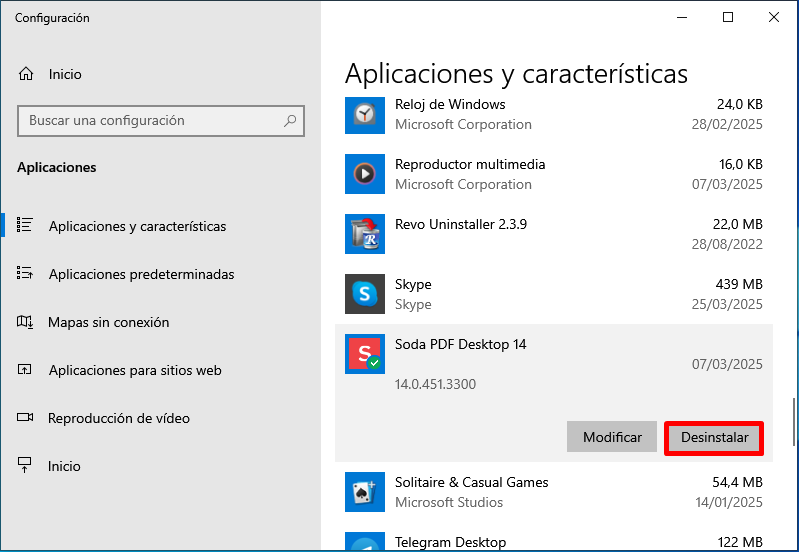The height and width of the screenshot is (552, 799).
Task: Select the Solitaire & Casual Games icon
Action: [x=364, y=492]
